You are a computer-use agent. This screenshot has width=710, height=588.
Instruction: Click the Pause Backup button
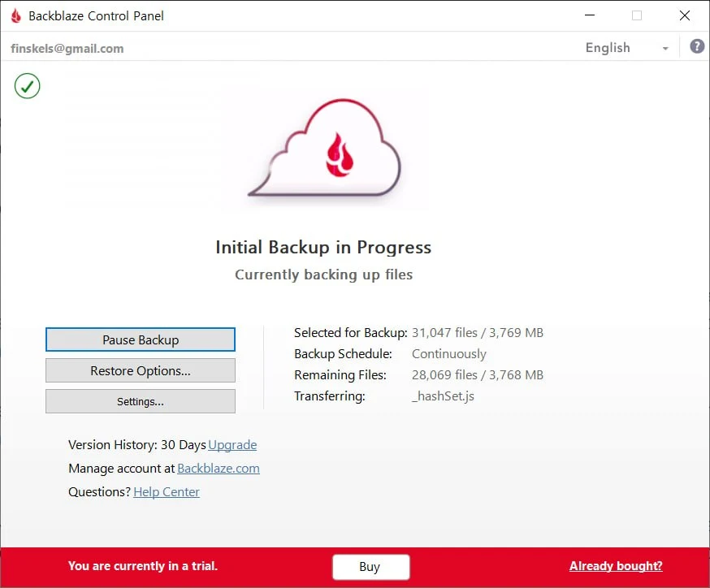click(x=141, y=339)
